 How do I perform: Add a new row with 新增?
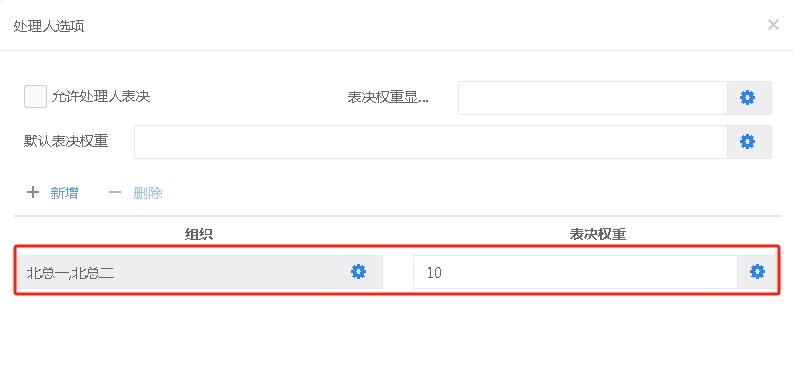point(53,193)
